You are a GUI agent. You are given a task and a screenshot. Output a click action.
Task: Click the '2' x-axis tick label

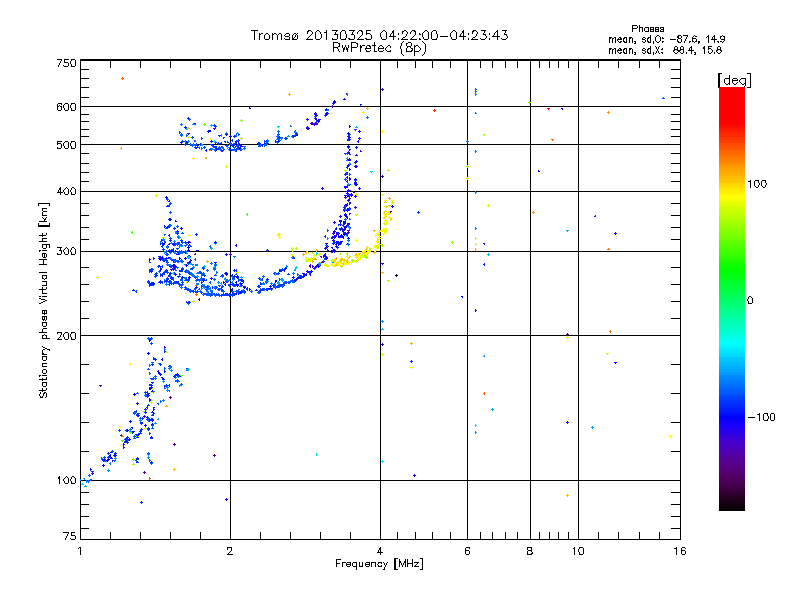click(230, 551)
